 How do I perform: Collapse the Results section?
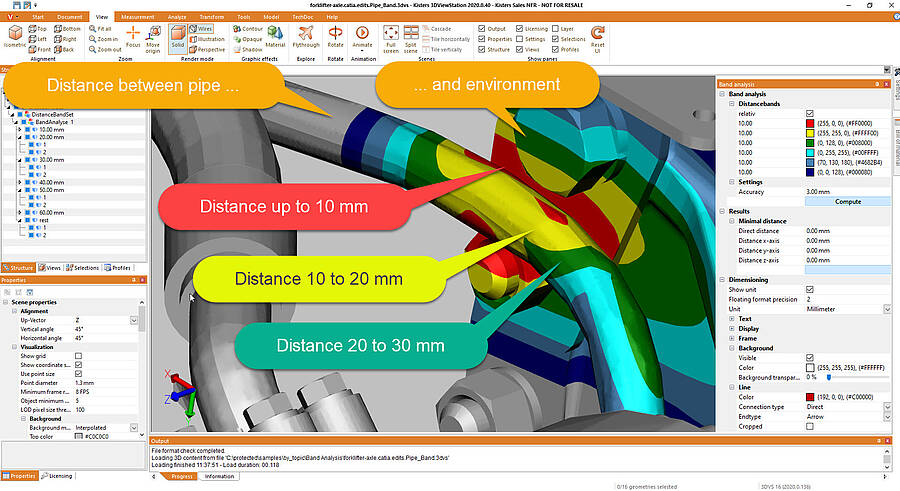[x=722, y=211]
